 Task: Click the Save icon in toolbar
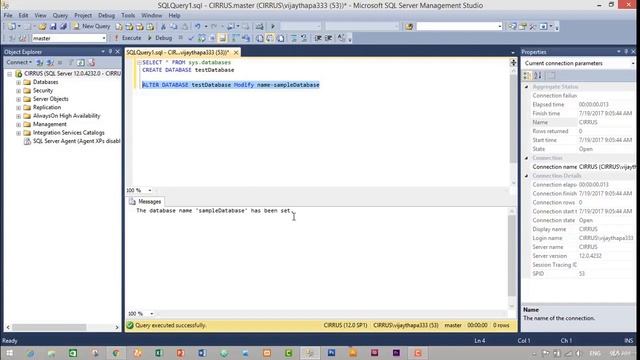pos(53,26)
